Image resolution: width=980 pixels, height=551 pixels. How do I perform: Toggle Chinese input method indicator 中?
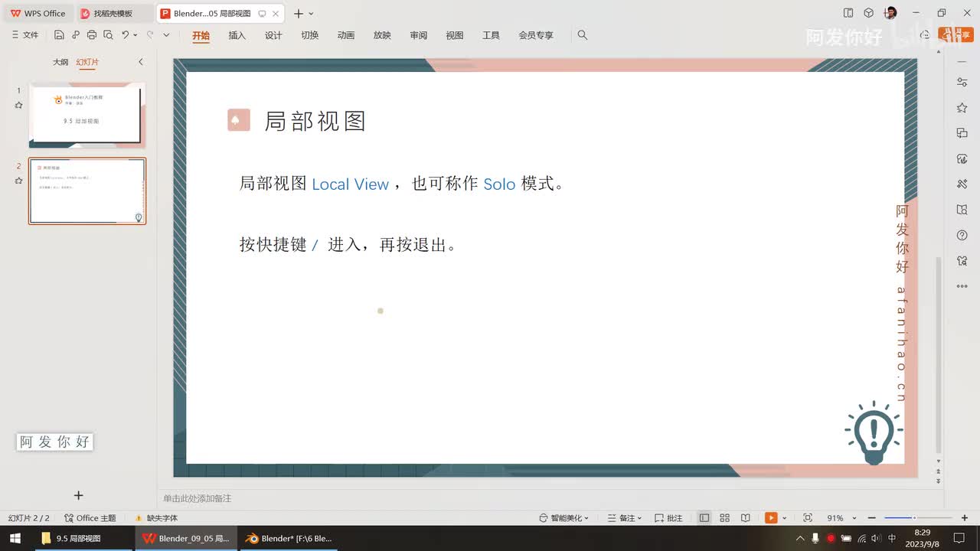pyautogui.click(x=892, y=539)
